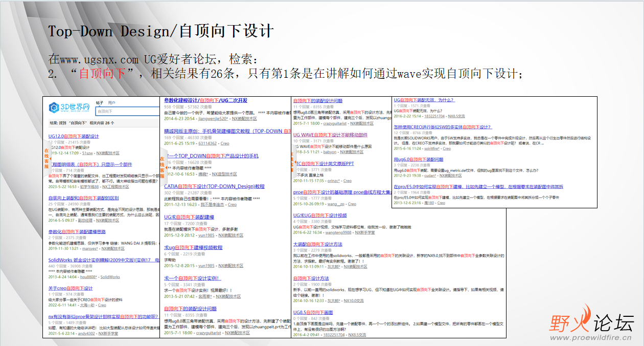Screen dimensions: 644x346
Task: Visit author 副总经理's profile
Action: [x=85, y=221]
